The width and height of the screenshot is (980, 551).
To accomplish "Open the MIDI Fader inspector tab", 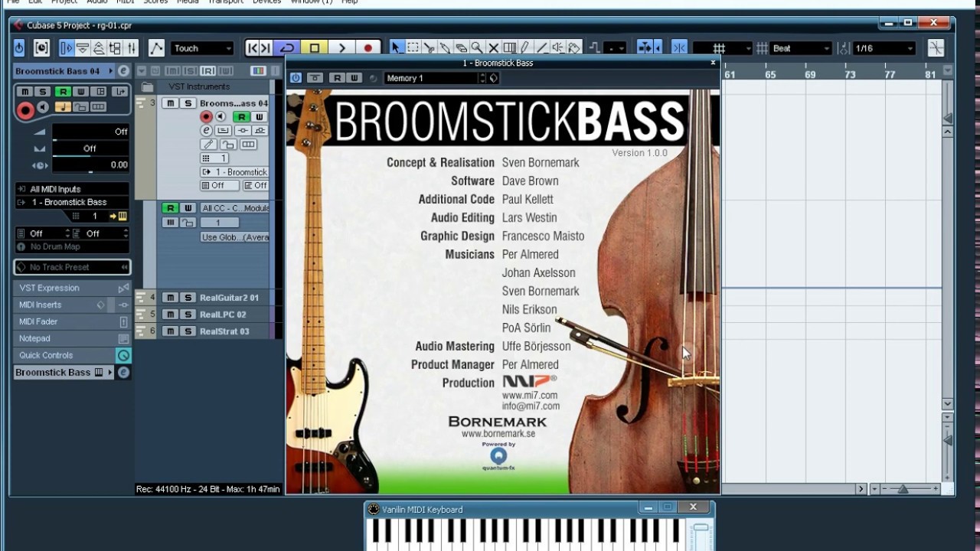I will coord(72,321).
